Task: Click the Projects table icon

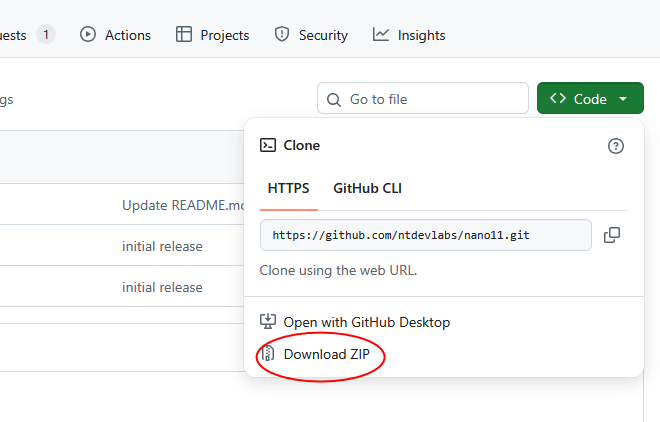Action: 184,35
